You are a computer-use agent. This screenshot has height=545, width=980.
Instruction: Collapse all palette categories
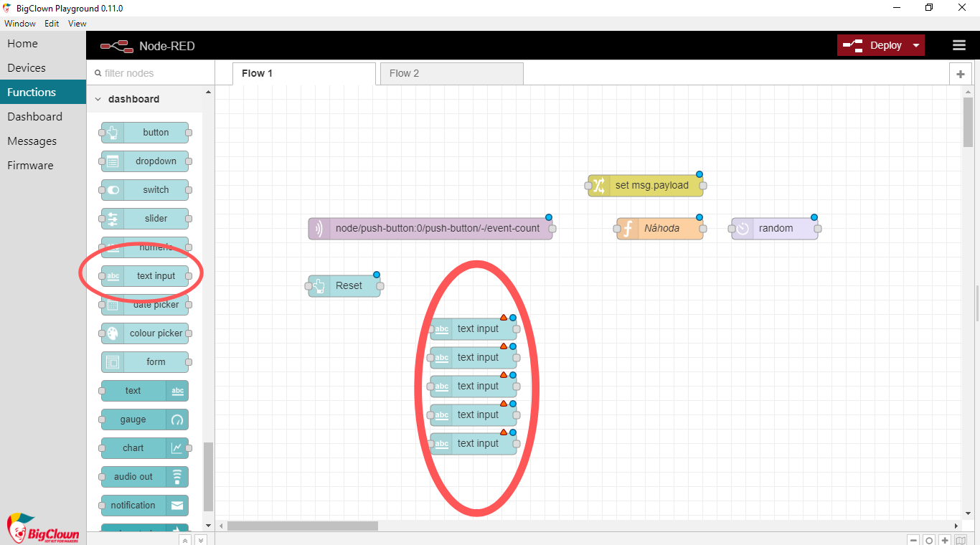pyautogui.click(x=185, y=540)
